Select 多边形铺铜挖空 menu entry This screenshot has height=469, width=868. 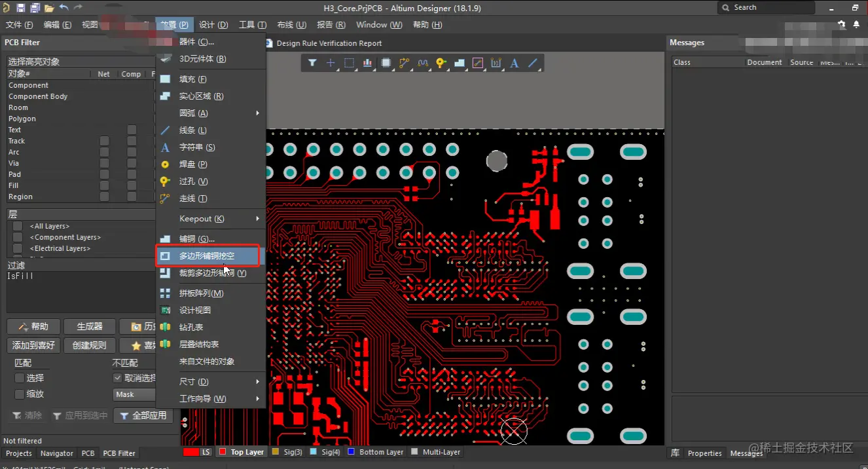(x=211, y=256)
